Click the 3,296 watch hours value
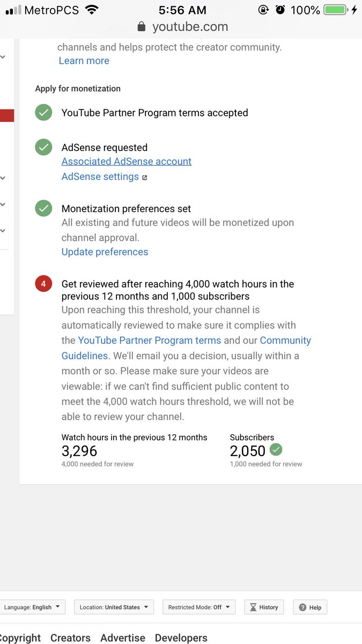 79,451
